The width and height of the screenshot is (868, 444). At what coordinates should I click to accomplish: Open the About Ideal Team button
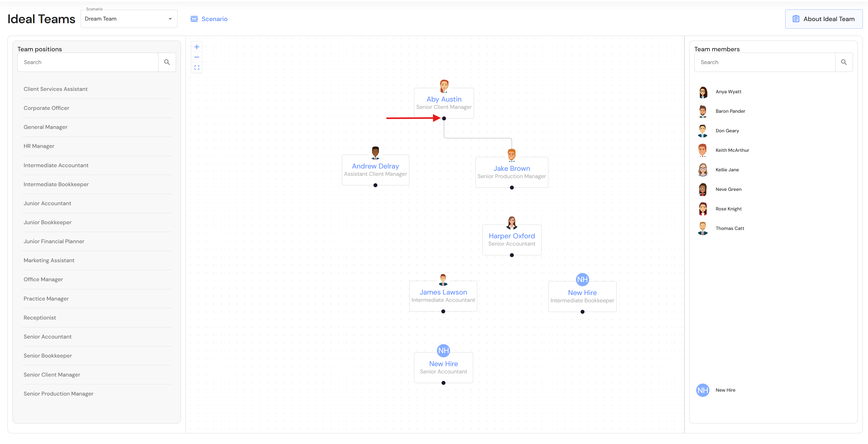click(823, 19)
